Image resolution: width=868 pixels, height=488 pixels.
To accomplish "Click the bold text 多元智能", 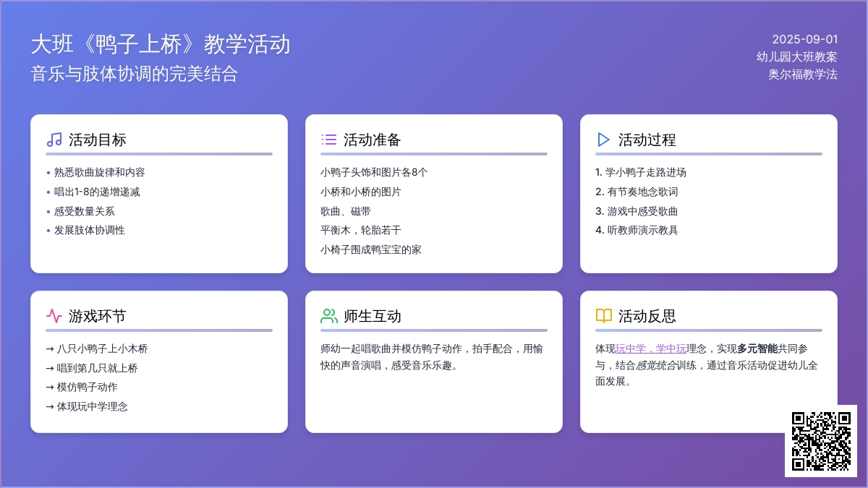I will (x=757, y=348).
